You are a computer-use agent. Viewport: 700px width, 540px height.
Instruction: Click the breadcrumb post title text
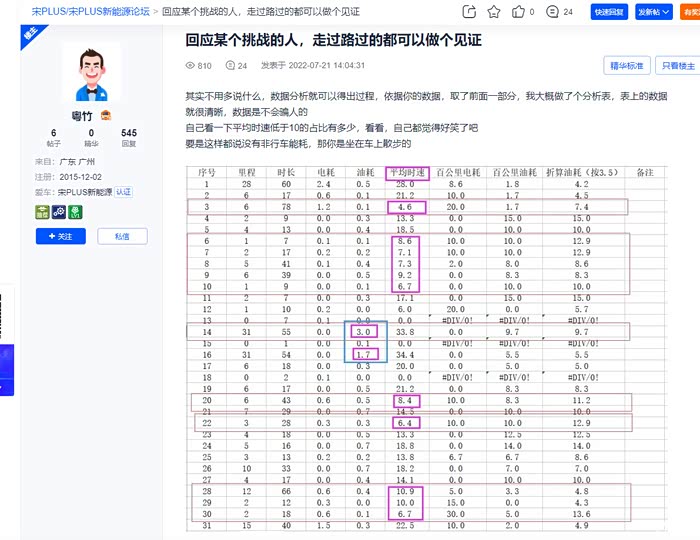point(261,12)
